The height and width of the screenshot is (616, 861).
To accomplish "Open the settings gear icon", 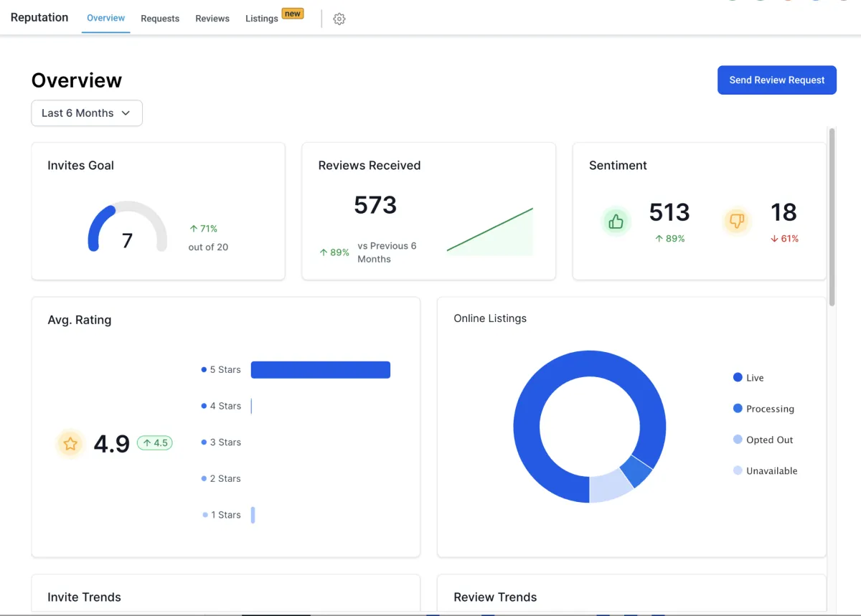I will [339, 19].
